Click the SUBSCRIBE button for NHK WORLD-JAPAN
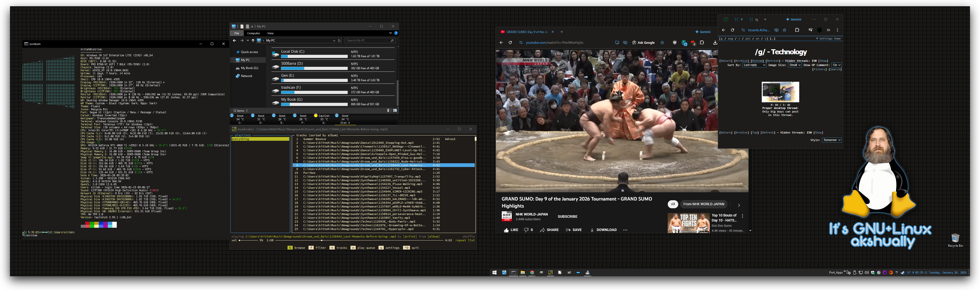 (x=567, y=216)
